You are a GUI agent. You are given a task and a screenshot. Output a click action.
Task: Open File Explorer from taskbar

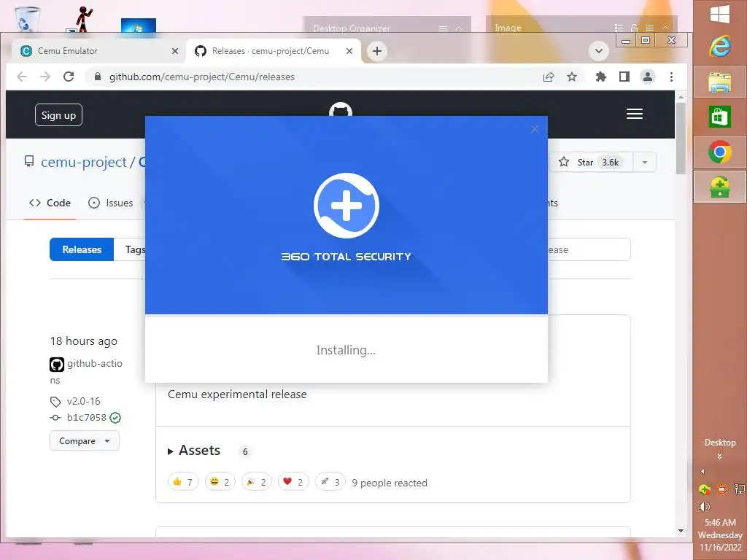720,82
